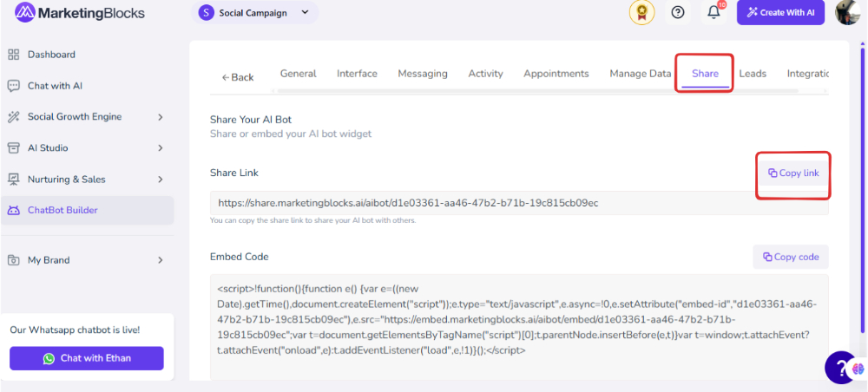Switch to the Interface tab
Screen dimensions: 868x392
357,74
